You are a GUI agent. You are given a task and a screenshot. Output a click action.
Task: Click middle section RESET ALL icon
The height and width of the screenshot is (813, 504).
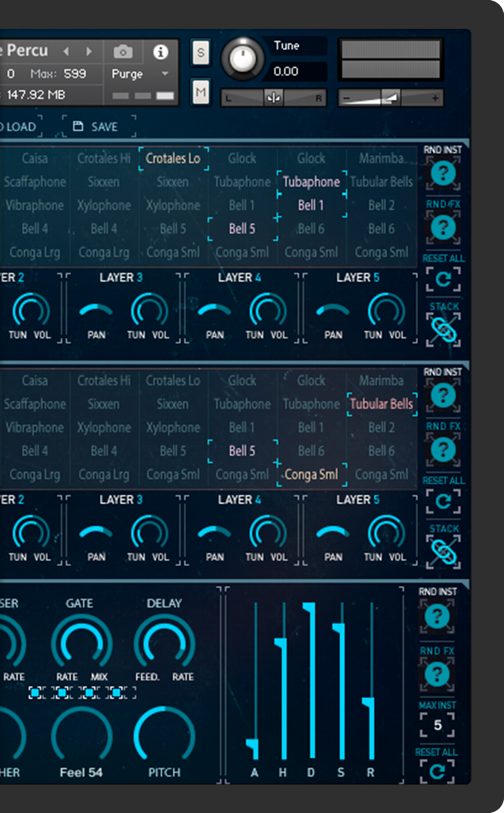[x=443, y=502]
